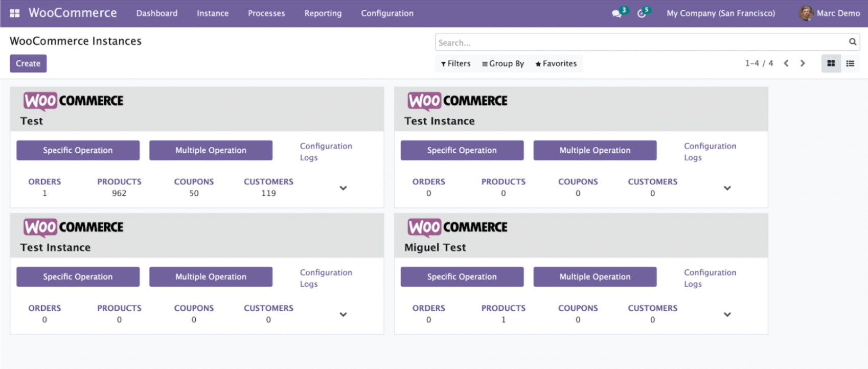Viewport: 868px width, 369px height.
Task: Open the activities clock icon with badge 5
Action: pos(642,13)
